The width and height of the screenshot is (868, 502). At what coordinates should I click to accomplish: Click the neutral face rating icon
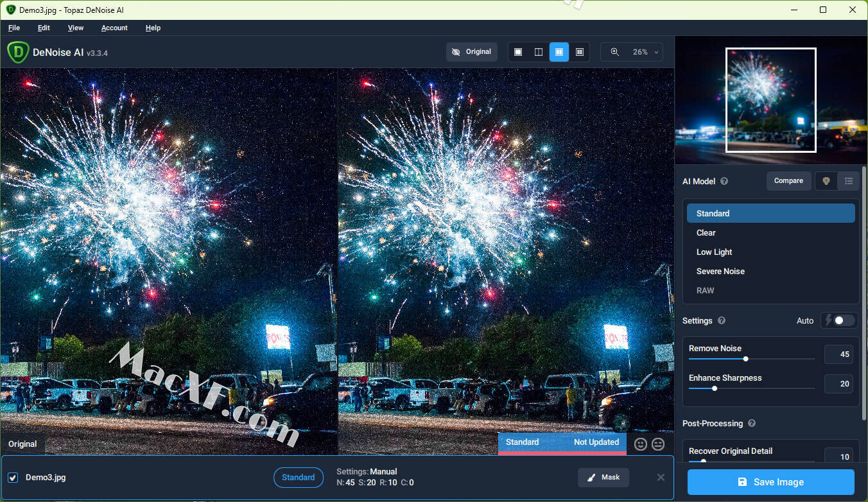[658, 444]
